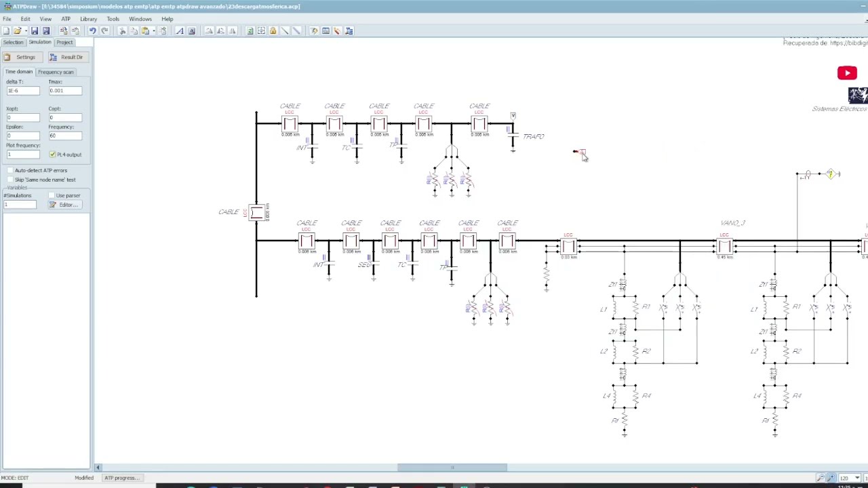Click the Xopt input field

[23, 118]
